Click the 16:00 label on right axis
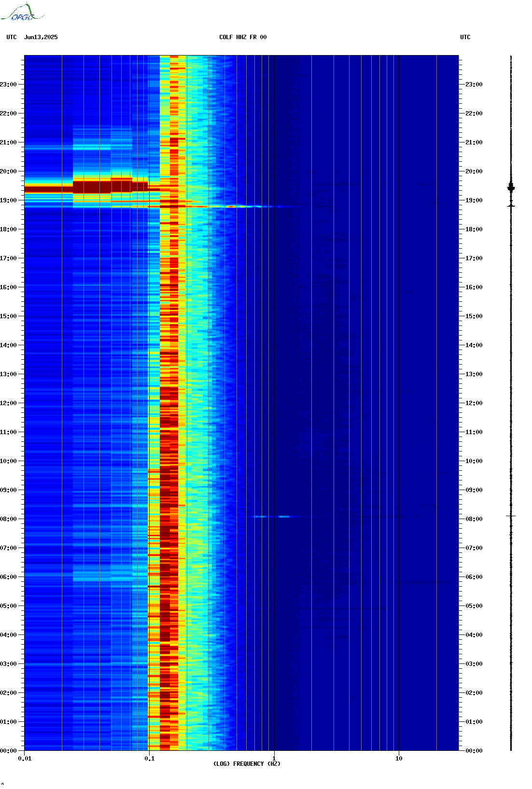The height and width of the screenshot is (789, 532). pyautogui.click(x=474, y=287)
